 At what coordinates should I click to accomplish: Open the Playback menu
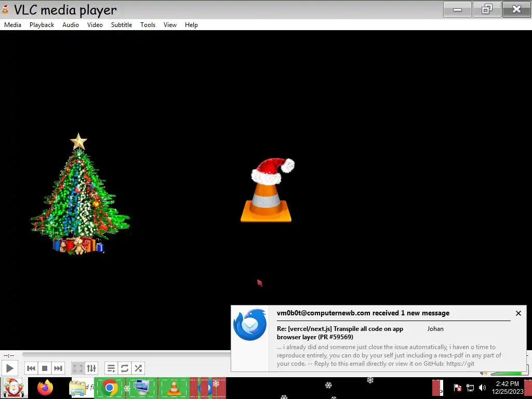pos(42,25)
